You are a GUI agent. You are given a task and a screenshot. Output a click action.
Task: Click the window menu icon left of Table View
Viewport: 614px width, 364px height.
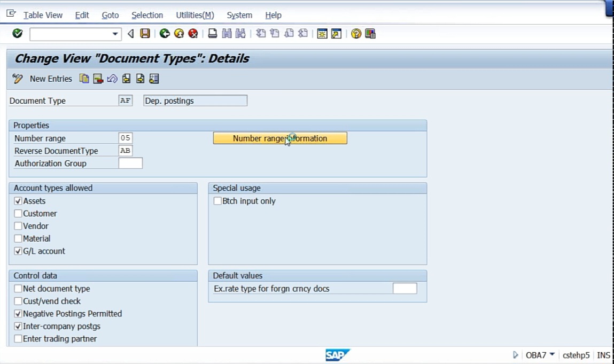[x=11, y=14]
